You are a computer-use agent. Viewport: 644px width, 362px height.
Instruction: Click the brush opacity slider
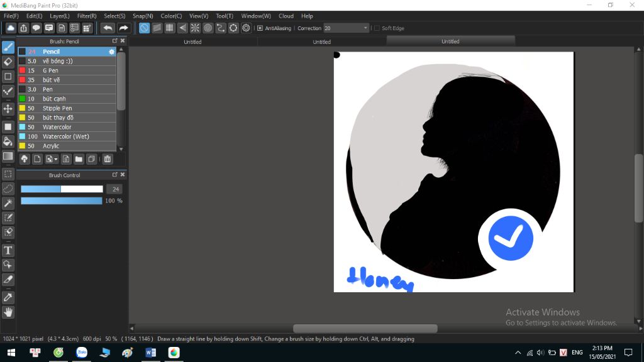click(x=62, y=200)
